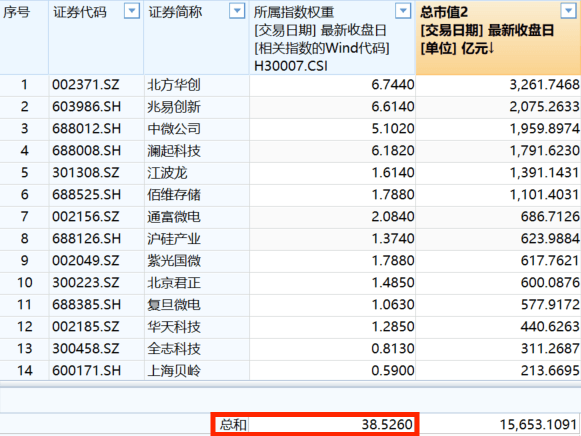Open the 证券简称 column filter dropdown
Screen dimensions: 581x436
click(237, 11)
